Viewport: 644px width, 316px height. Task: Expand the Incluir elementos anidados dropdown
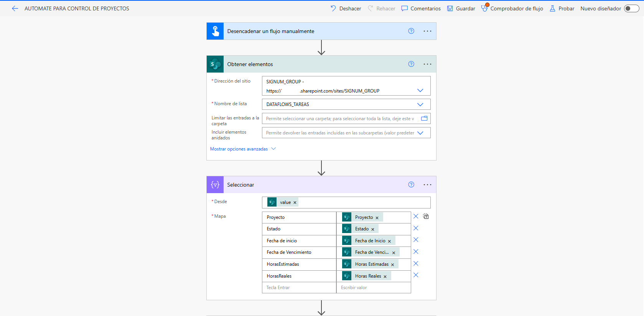click(420, 133)
